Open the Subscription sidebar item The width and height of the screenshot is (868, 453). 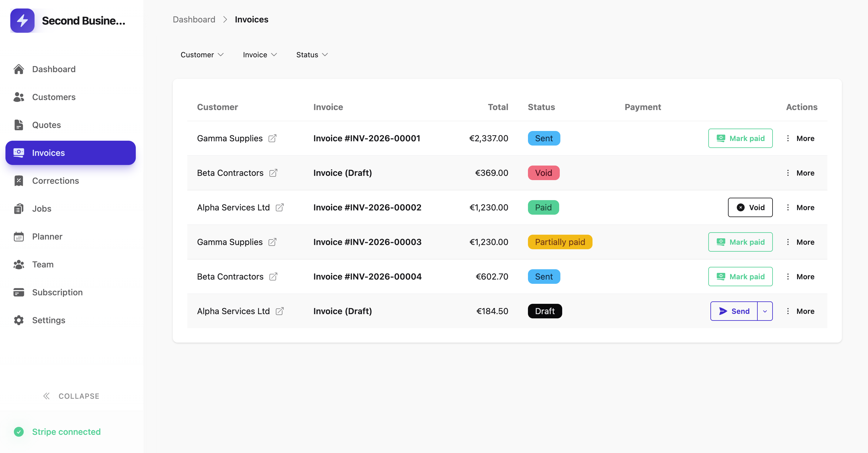(x=57, y=292)
